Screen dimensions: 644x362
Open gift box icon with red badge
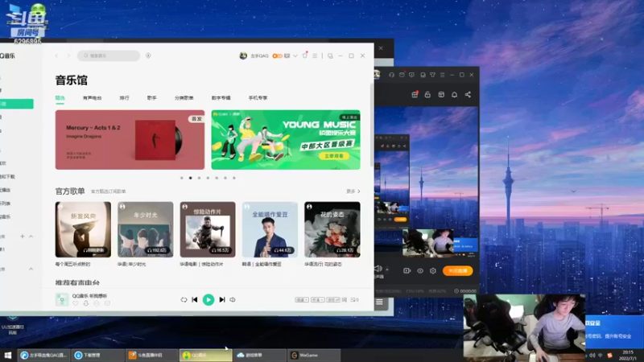(415, 95)
